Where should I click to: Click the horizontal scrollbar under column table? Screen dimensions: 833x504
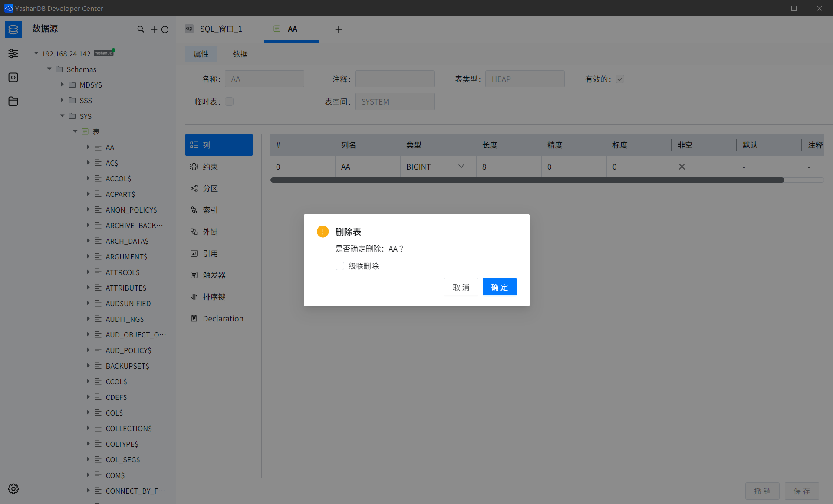[527, 180]
